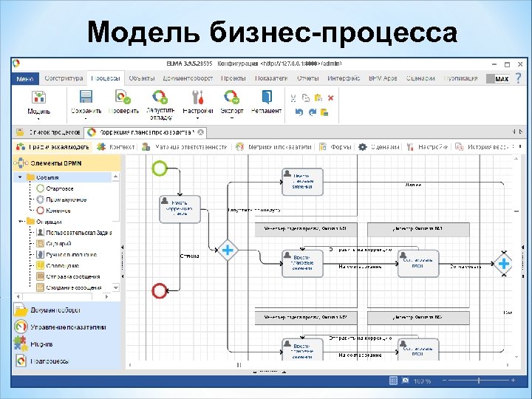The width and height of the screenshot is (532, 399).
Task: Open the Формы sub-tab
Action: [335, 147]
